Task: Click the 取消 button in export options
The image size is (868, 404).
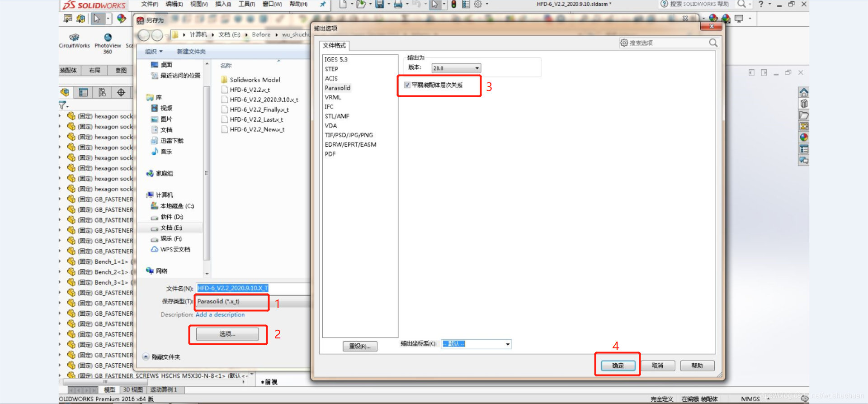Action: pyautogui.click(x=657, y=366)
